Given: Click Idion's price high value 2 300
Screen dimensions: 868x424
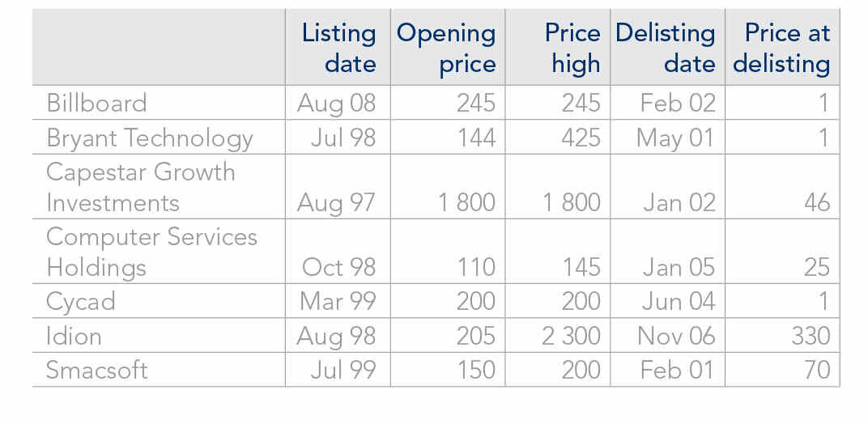Looking at the screenshot, I should pyautogui.click(x=571, y=336).
